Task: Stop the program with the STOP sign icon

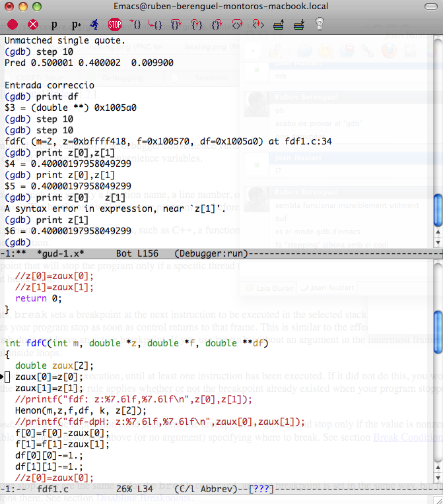Action: (x=115, y=24)
